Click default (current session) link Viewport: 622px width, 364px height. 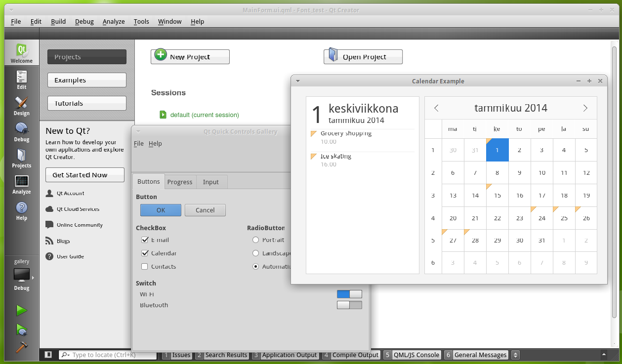pos(205,115)
